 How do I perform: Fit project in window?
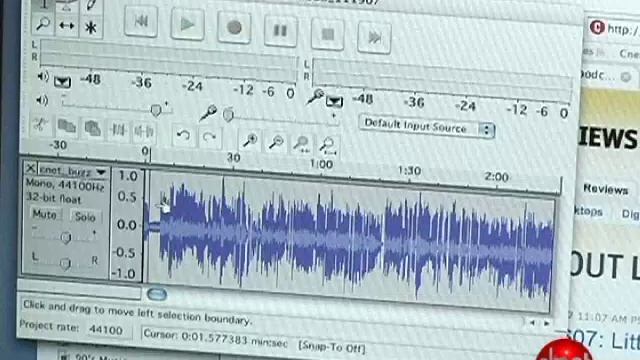point(328,146)
